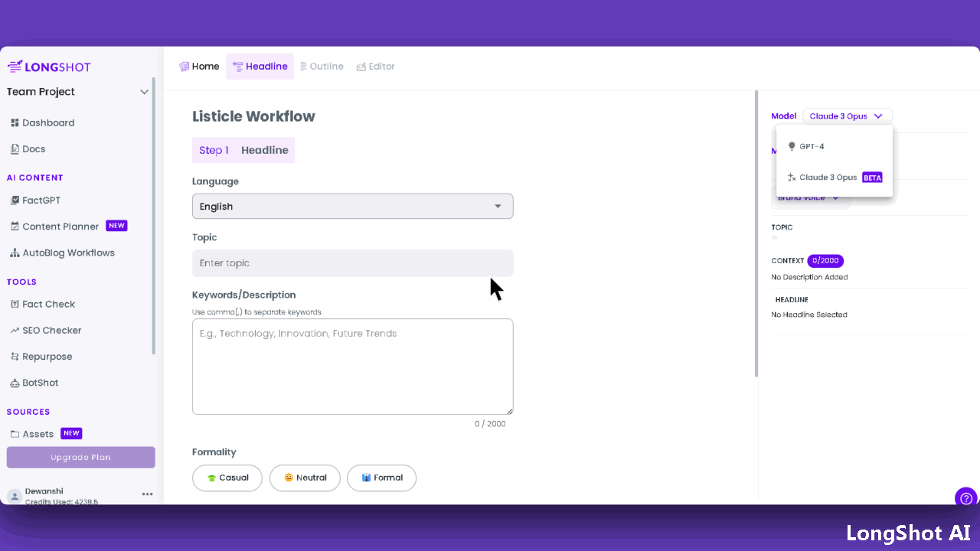Choose Neutral formality
The height and width of the screenshot is (551, 980).
coord(305,478)
